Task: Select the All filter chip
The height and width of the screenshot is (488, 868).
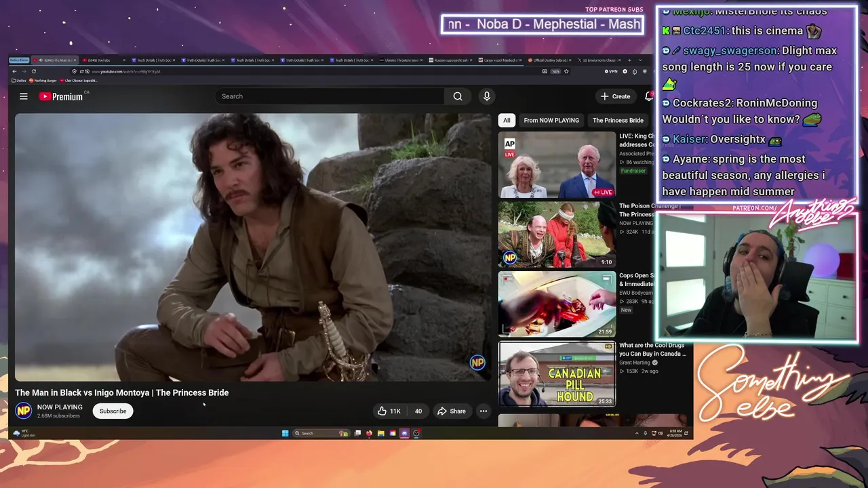Action: 507,120
